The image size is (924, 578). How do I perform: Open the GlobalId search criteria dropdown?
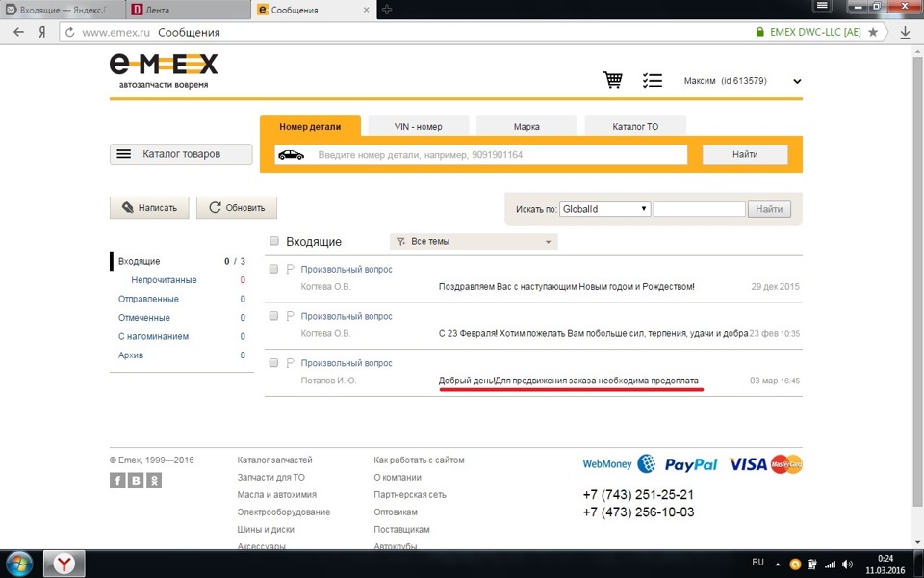coord(604,208)
